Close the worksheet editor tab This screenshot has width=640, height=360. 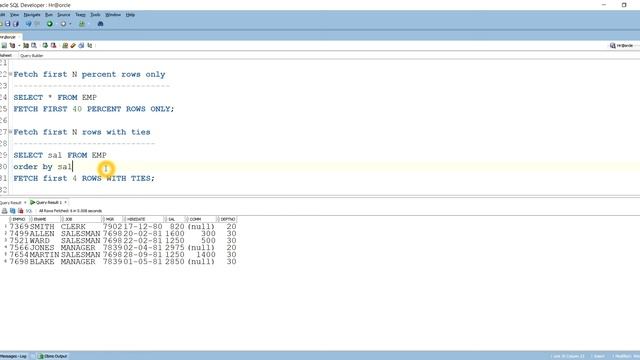(20, 37)
